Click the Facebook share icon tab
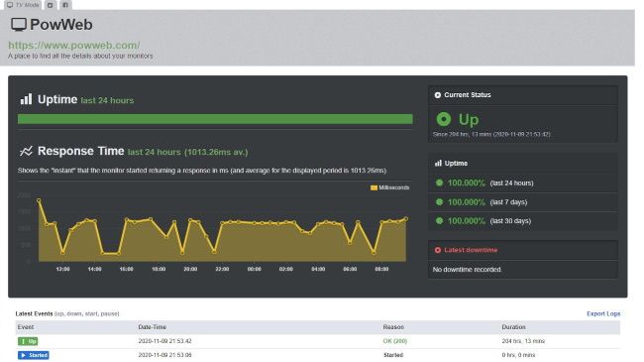This screenshot has width=644, height=362. (65, 5)
